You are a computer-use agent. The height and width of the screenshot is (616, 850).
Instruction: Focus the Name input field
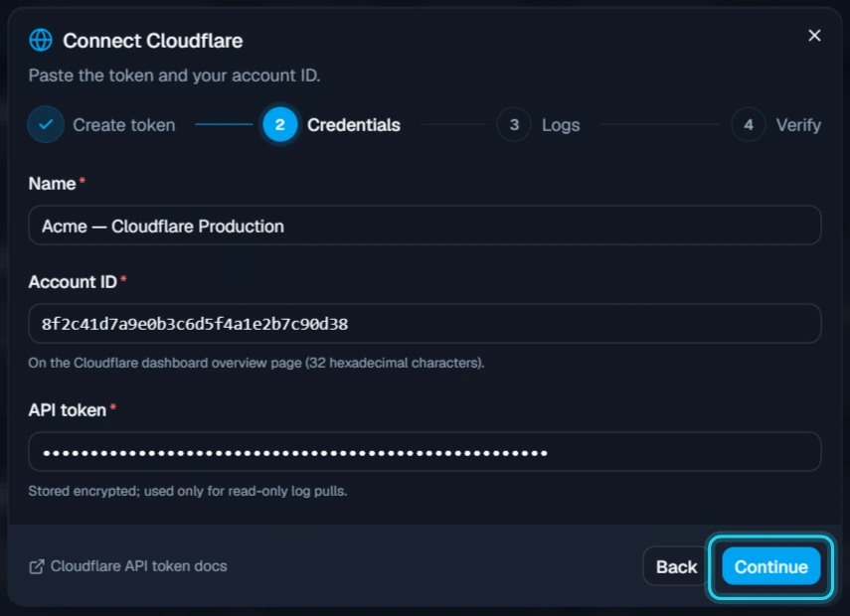[x=425, y=226]
